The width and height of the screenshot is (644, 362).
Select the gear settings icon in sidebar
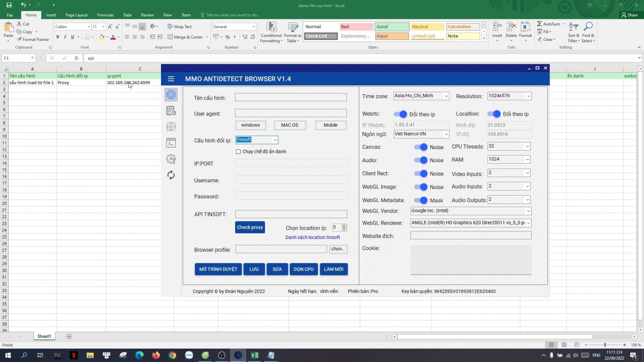171,95
